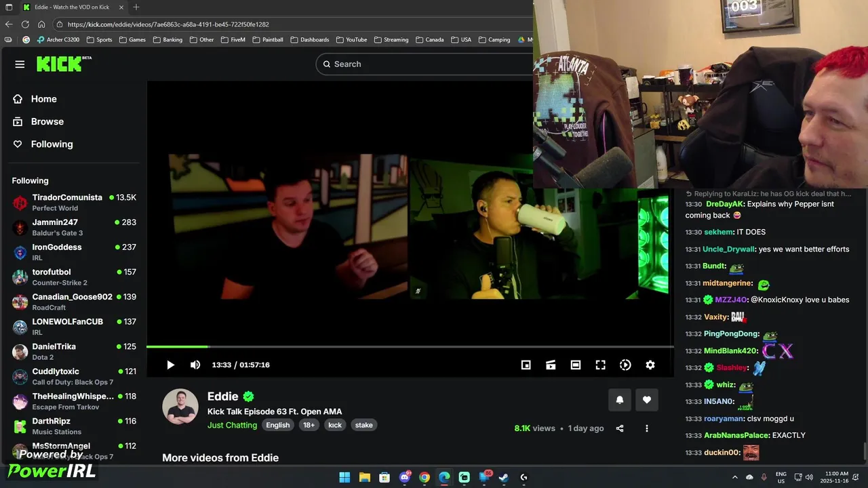Expand the YouTube bookmarks folder
The image size is (868, 488).
351,40
